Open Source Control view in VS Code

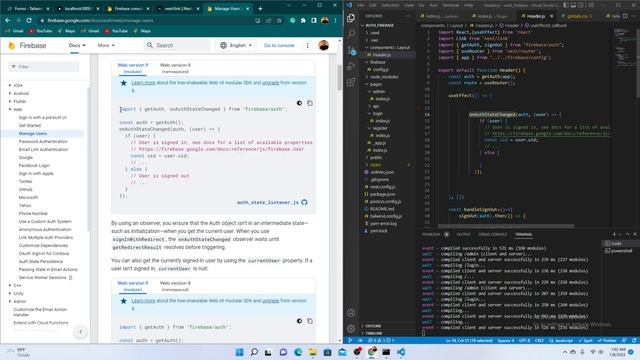point(351,51)
